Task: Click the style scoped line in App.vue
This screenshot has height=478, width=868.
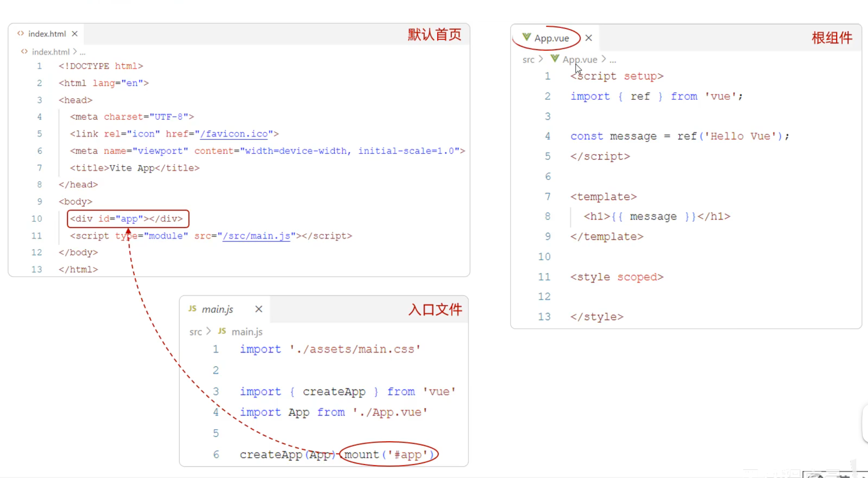Action: (x=616, y=277)
